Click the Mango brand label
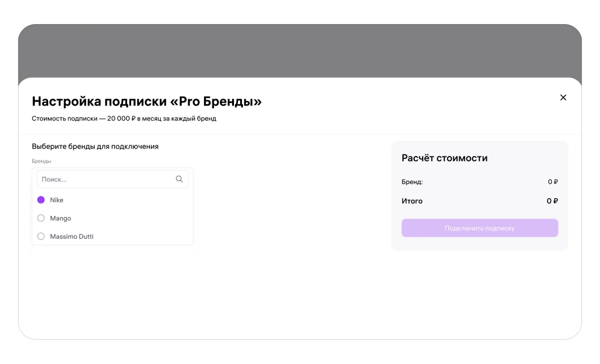The image size is (600, 364). pos(61,218)
